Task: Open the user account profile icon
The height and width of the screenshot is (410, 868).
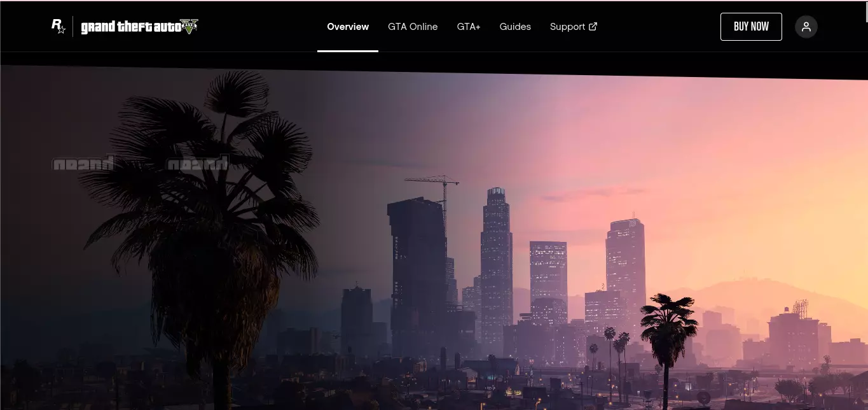Action: [x=806, y=27]
